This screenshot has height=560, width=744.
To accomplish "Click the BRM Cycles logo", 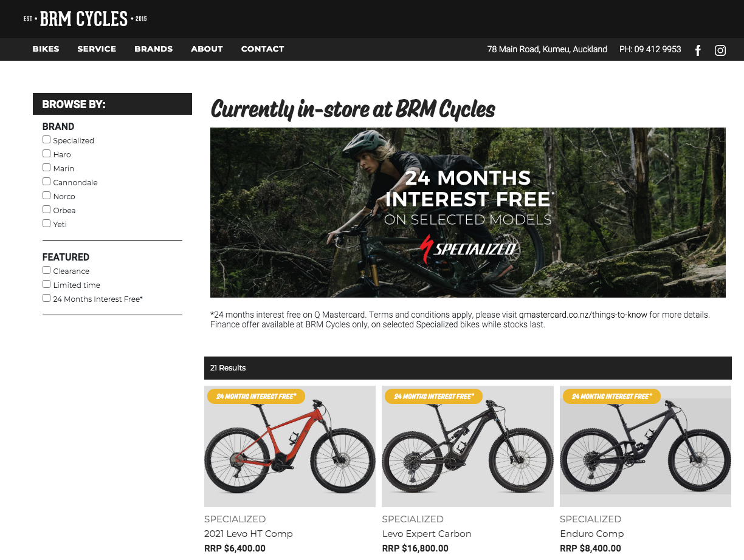I will (85, 19).
